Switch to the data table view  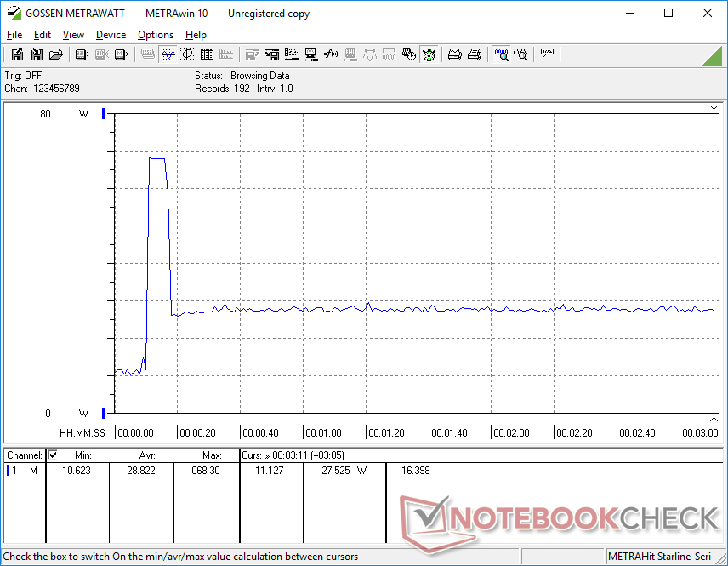[207, 54]
